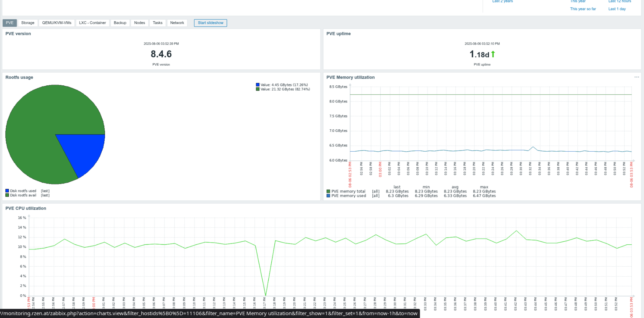Switch to the Storage tab
Viewport: 644px width, 318px height.
28,23
